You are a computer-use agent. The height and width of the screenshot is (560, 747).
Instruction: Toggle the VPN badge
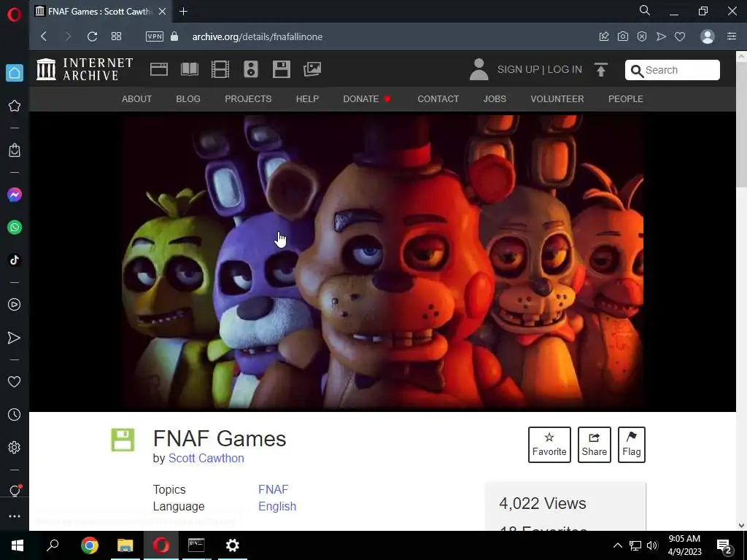[155, 36]
